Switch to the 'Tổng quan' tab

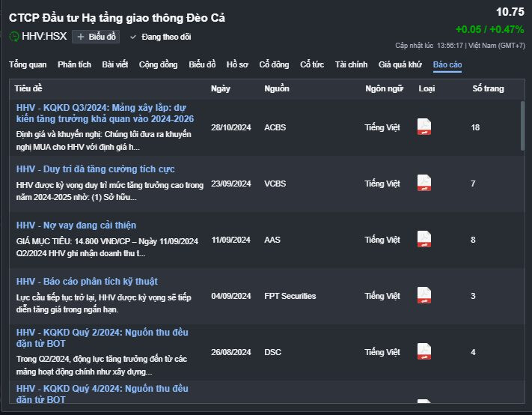[x=28, y=64]
